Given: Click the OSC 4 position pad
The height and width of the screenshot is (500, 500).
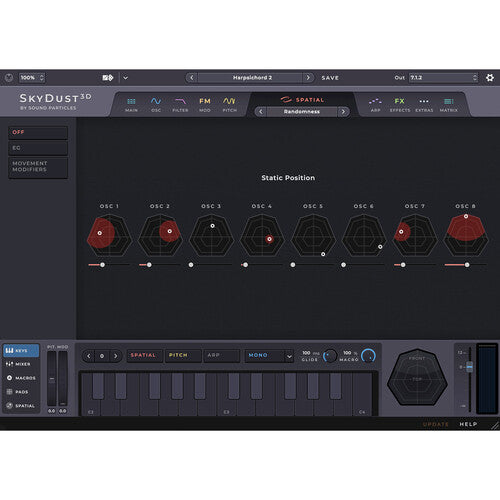Looking at the screenshot, I should (x=262, y=235).
